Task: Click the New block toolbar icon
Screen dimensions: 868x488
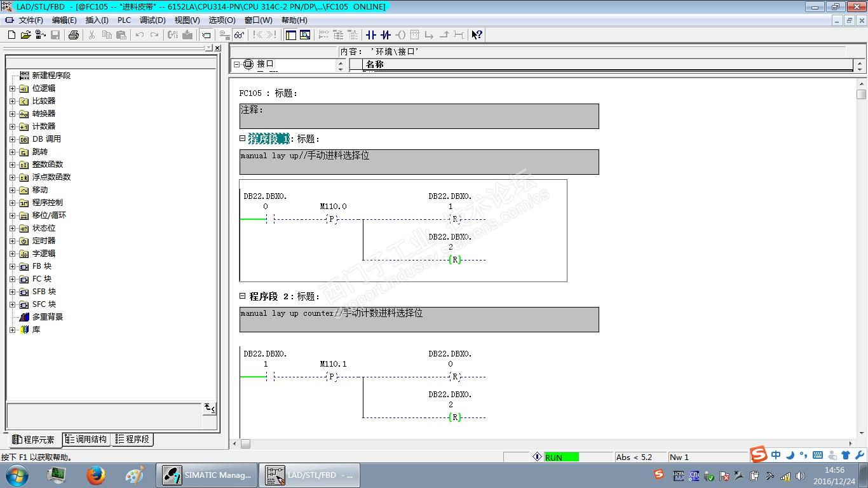Action: [x=11, y=35]
